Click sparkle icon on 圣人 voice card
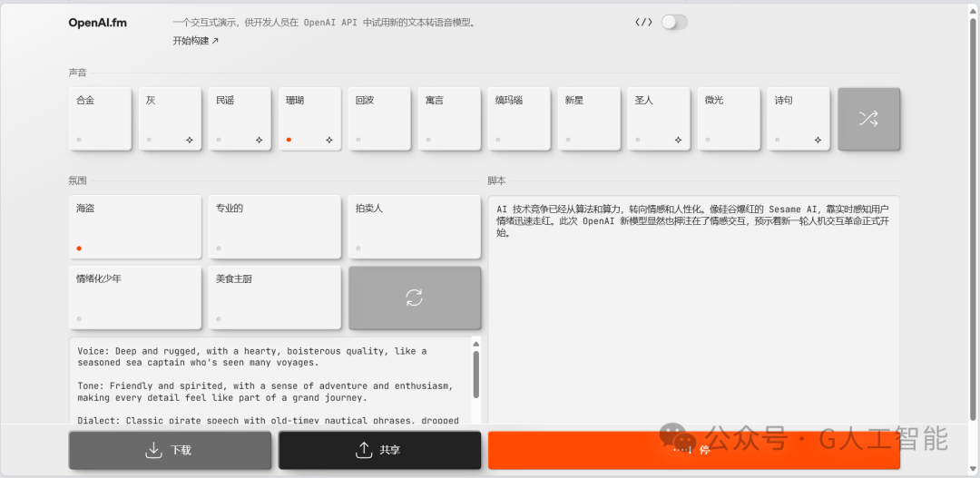 tap(678, 140)
